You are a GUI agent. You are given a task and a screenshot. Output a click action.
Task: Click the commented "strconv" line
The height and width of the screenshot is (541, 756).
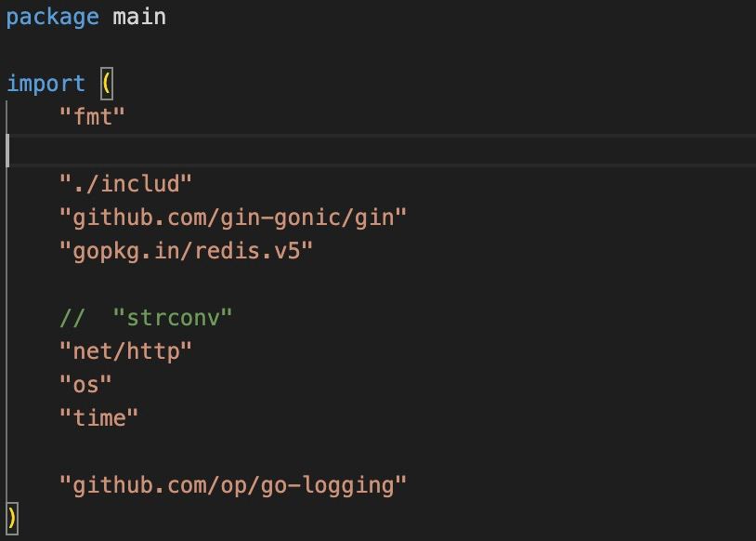pos(146,318)
